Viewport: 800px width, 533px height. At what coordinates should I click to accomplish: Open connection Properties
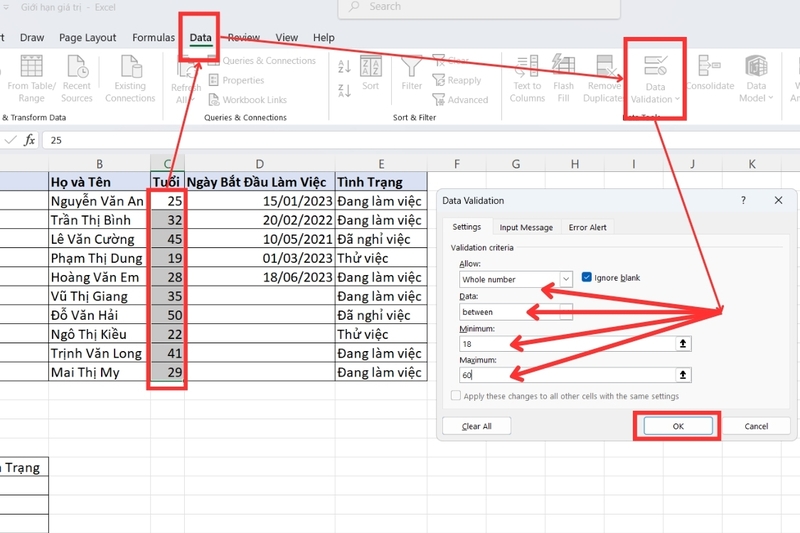237,80
